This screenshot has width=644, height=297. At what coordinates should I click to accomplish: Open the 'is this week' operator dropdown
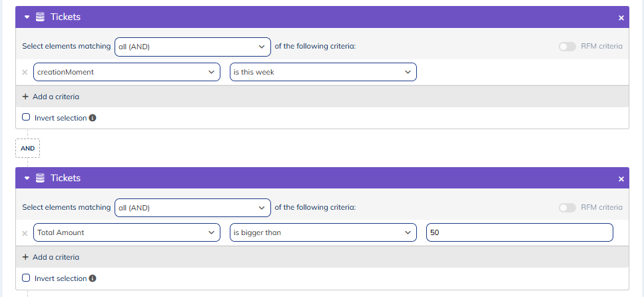click(323, 72)
